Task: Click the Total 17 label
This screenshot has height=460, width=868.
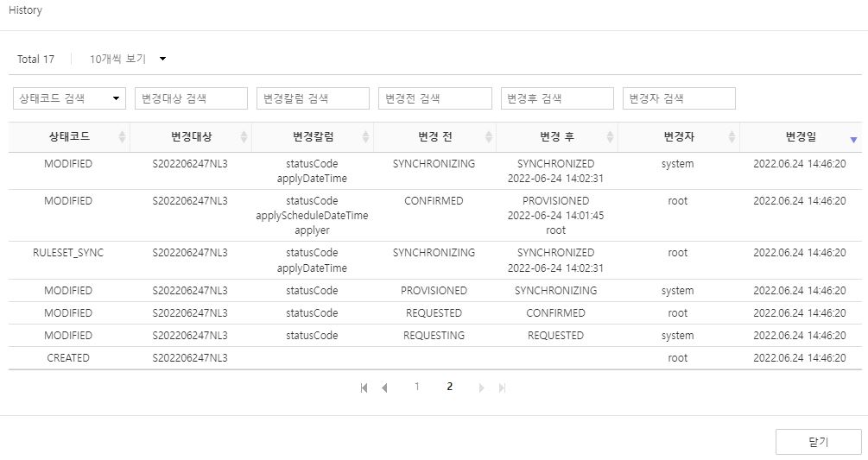Action: click(36, 60)
